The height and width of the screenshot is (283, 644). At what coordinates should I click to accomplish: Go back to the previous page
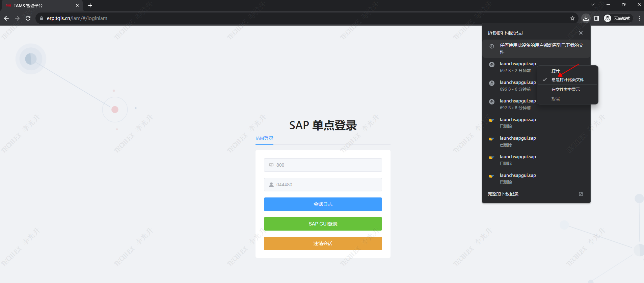tap(6, 18)
